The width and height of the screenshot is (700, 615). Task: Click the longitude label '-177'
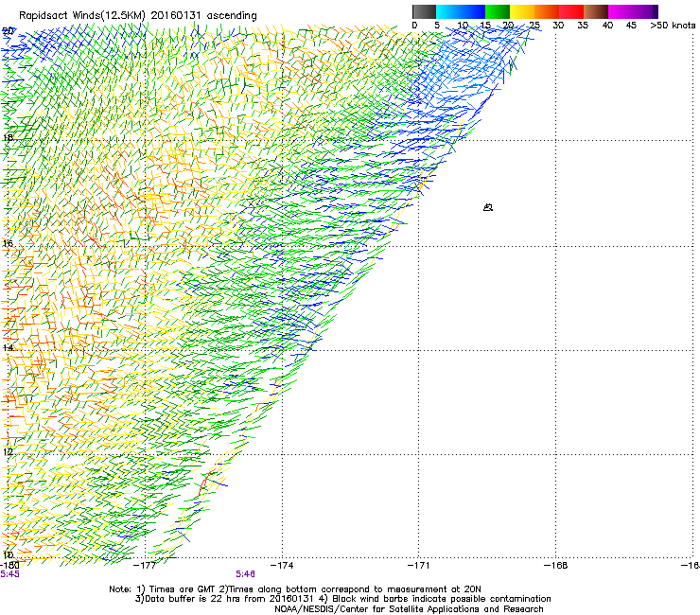tap(145, 566)
